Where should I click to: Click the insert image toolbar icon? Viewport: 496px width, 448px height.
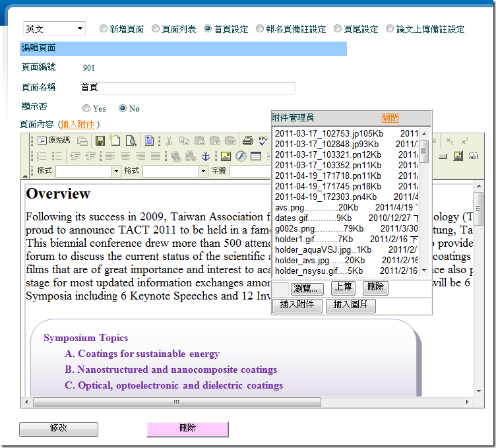(226, 156)
